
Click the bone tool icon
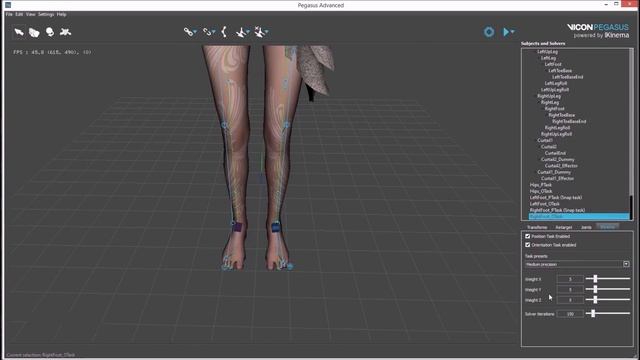point(224,32)
